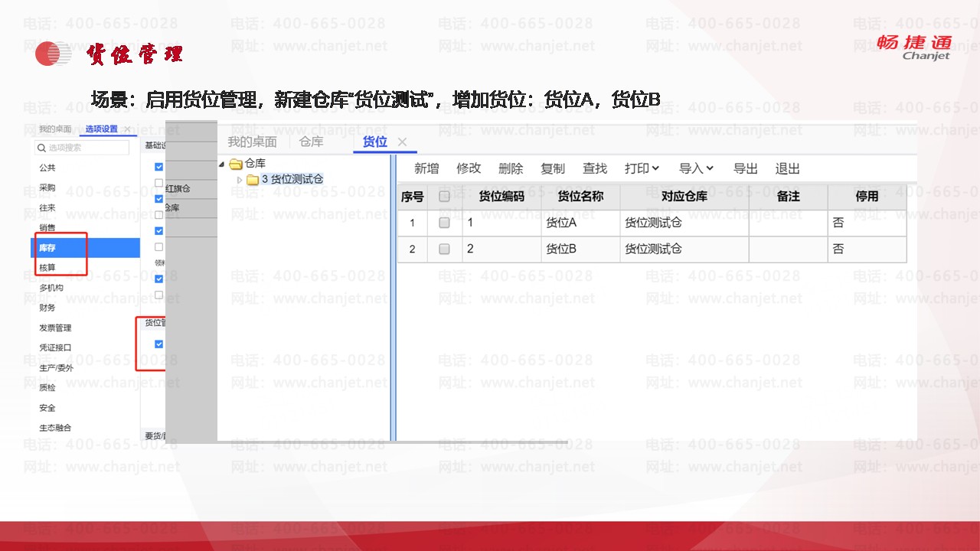Click the 删除 toolbar button

[511, 168]
